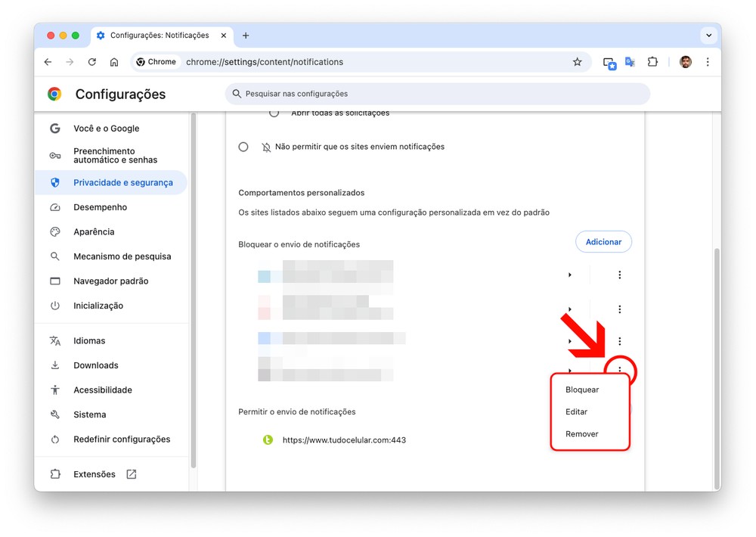Choose 'Remover' from the context menu

click(582, 434)
